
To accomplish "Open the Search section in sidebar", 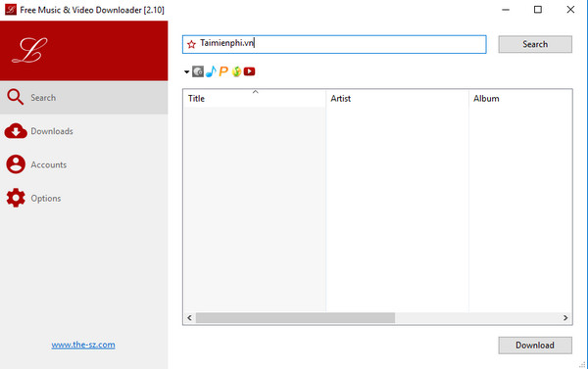I will tap(84, 98).
